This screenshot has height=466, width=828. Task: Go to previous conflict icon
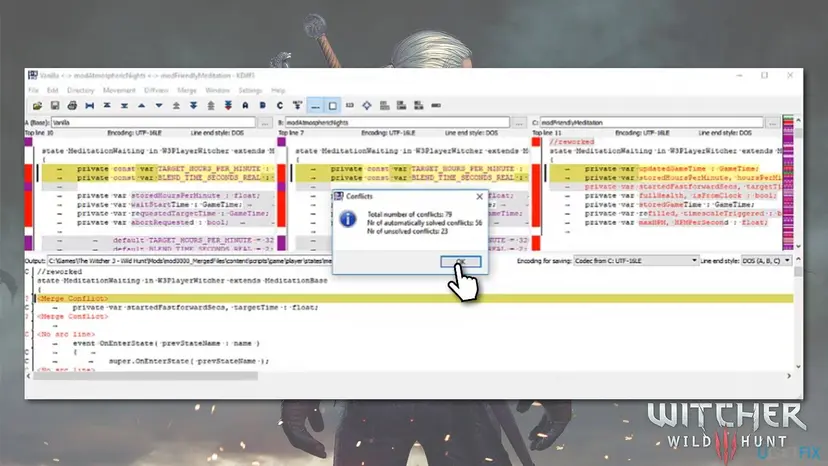click(176, 106)
